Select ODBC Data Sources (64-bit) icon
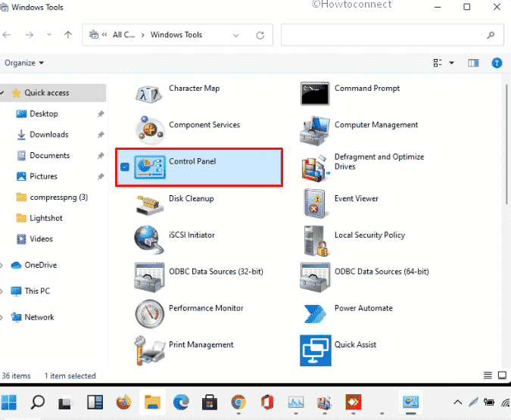Image resolution: width=511 pixels, height=420 pixels. [x=315, y=277]
